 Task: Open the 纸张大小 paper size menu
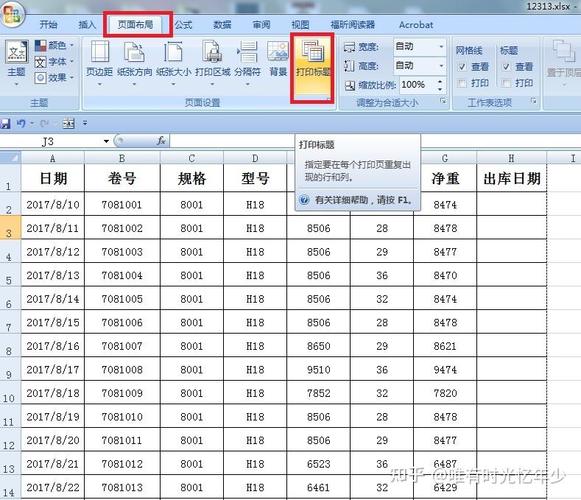(x=173, y=63)
